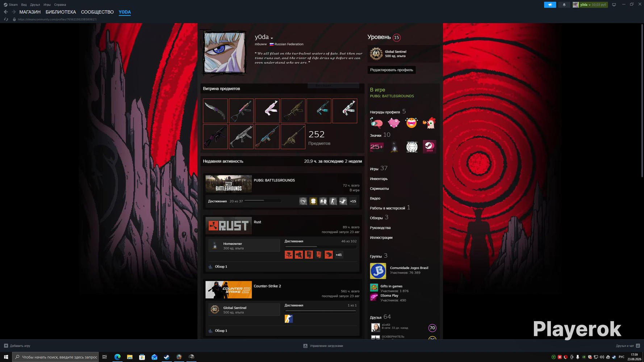The image size is (644, 362).
Task: Open the teal pistol showcase item
Action: coord(319,111)
